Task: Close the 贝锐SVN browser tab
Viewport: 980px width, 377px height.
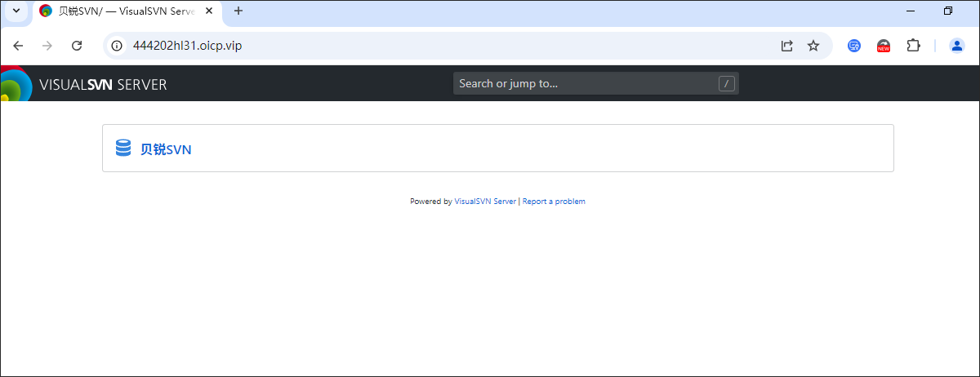Action: (x=210, y=11)
